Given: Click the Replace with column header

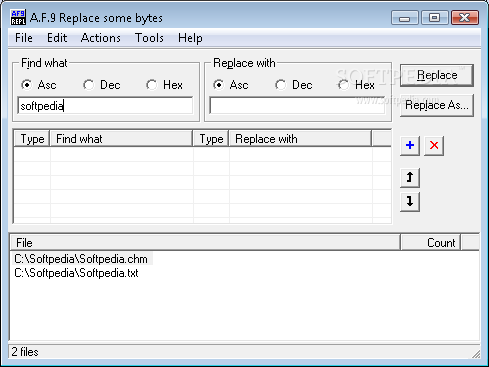Looking at the screenshot, I should 300,139.
